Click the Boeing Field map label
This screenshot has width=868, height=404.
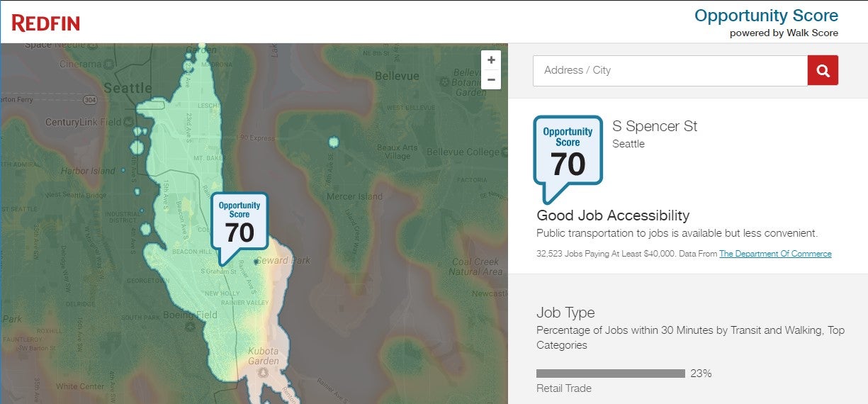pos(190,315)
